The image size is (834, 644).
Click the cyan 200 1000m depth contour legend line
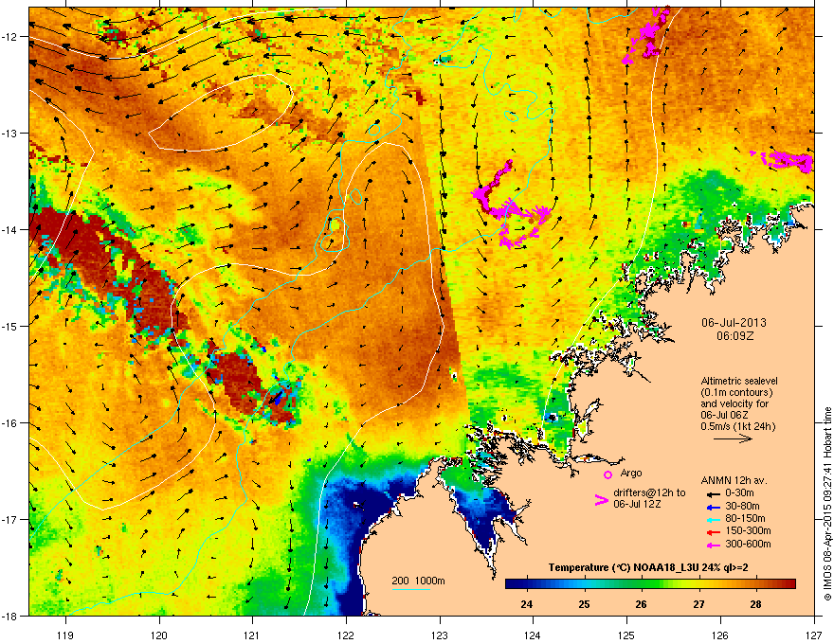pos(411,589)
